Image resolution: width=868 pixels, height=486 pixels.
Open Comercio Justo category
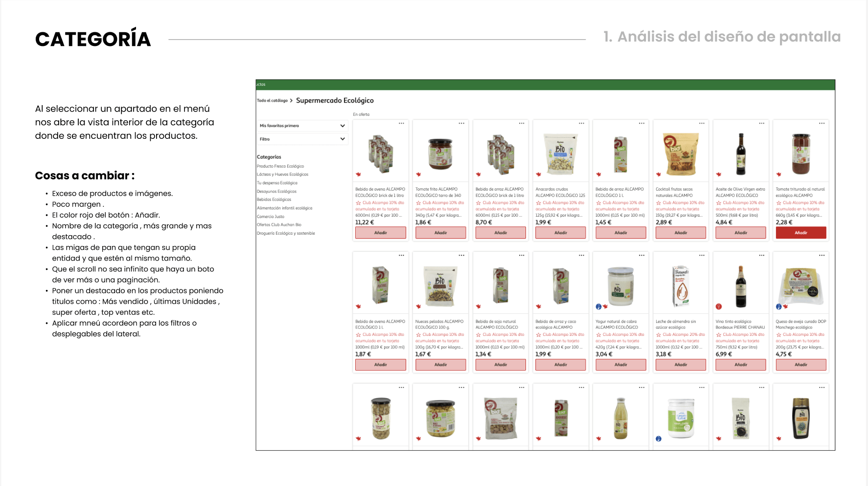[x=271, y=217]
